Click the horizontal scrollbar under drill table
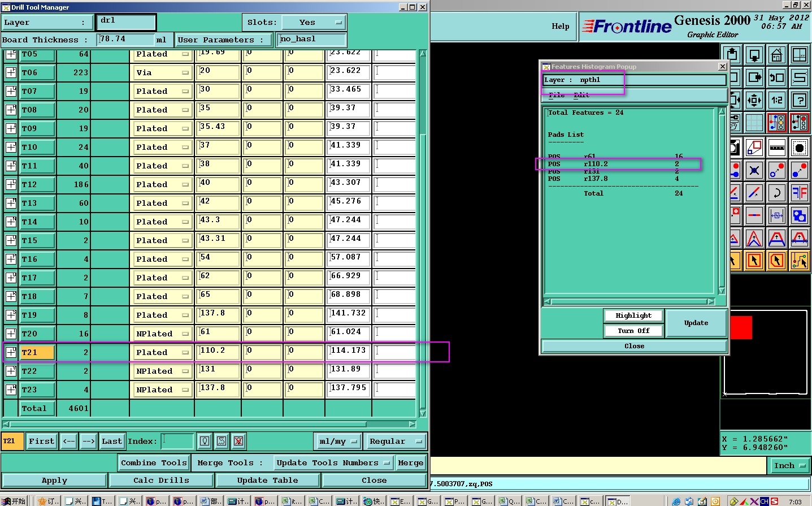 209,424
